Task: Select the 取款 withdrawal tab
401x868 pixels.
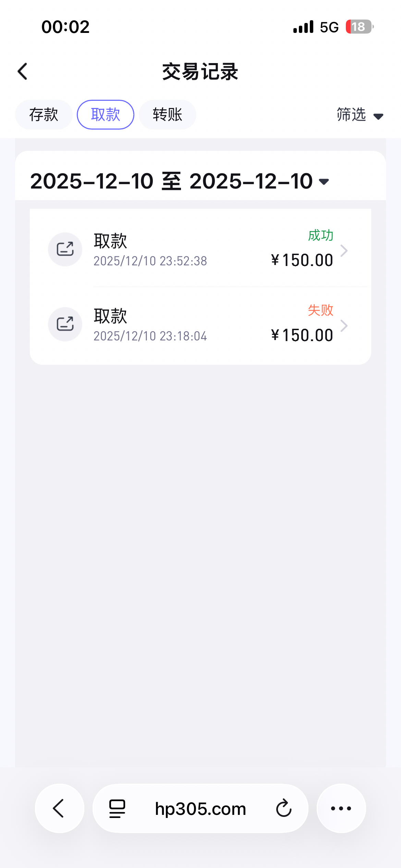Action: 106,114
